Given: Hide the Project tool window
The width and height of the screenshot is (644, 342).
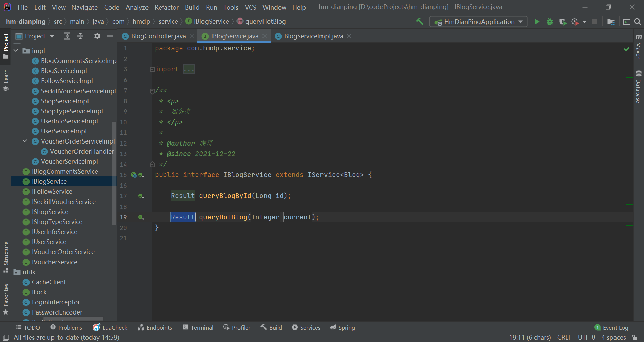Looking at the screenshot, I should tap(110, 36).
